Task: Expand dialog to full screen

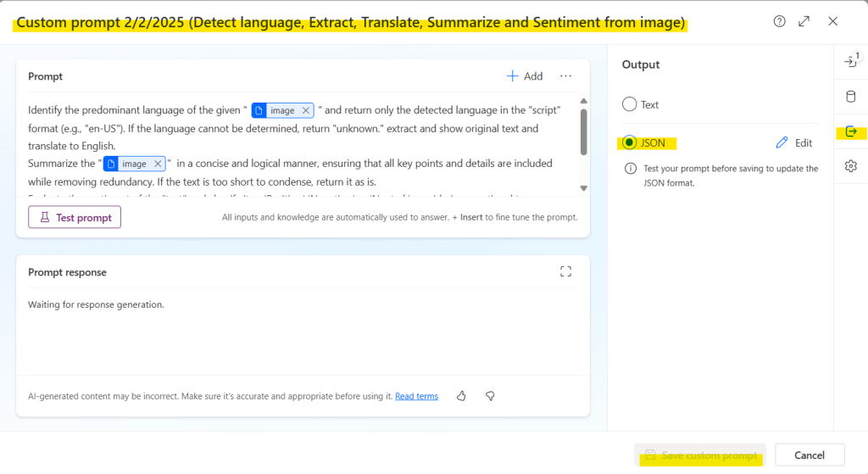Action: [x=804, y=21]
